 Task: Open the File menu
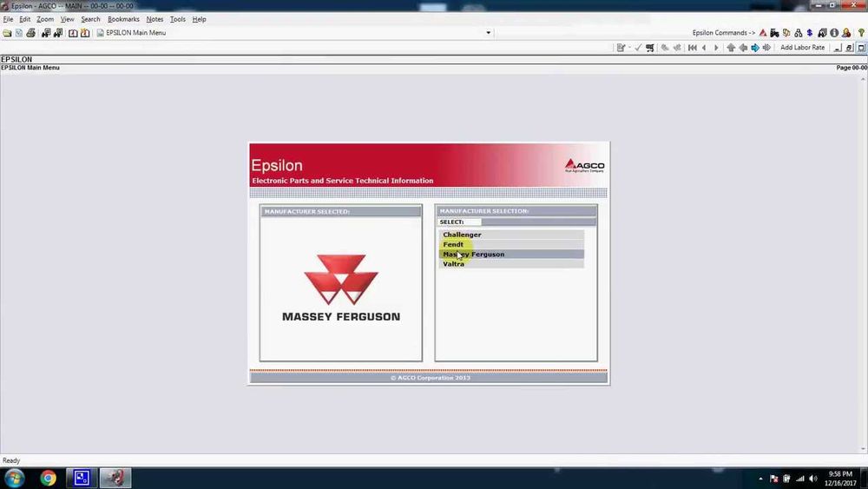coord(9,19)
